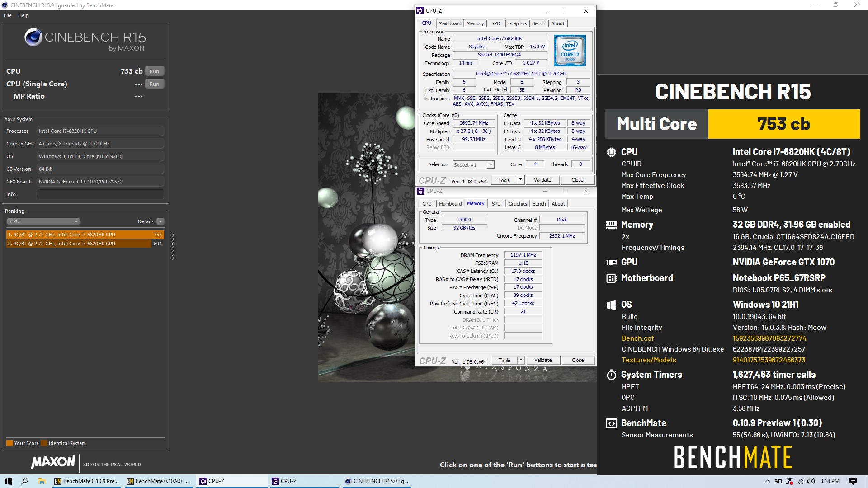
Task: Click the Intel Core i7 logo in CPU-Z
Action: pos(570,51)
